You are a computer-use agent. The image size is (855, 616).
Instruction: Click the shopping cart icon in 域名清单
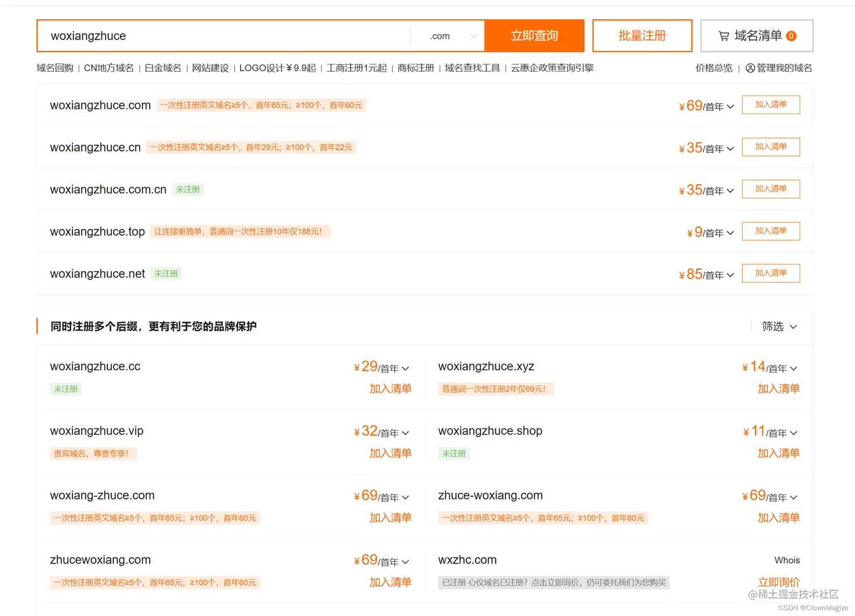(x=724, y=36)
